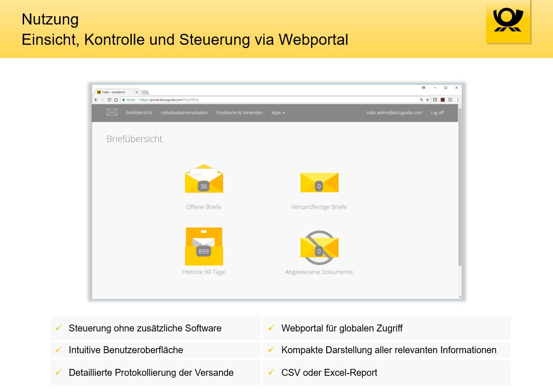Screen dimensions: 553x392
Task: Expand the Apps dropdown menu
Action: pos(278,113)
